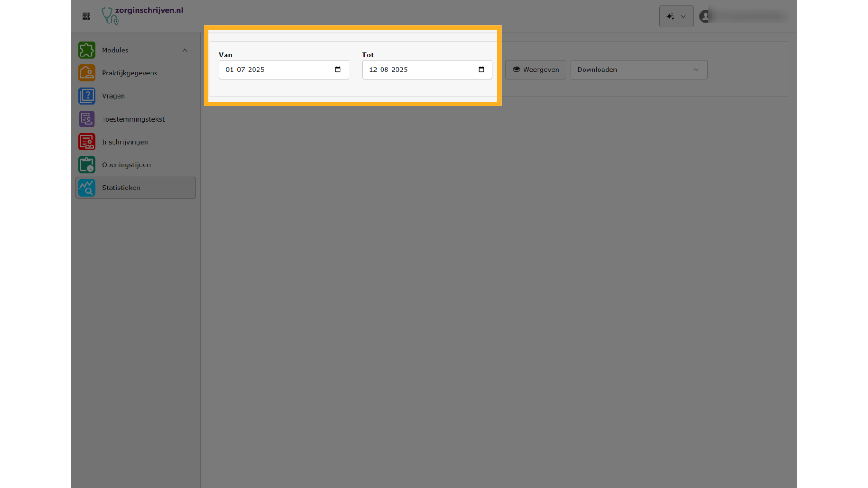Click the Weergeven button
Screen dimensions: 868x488
tap(535, 70)
